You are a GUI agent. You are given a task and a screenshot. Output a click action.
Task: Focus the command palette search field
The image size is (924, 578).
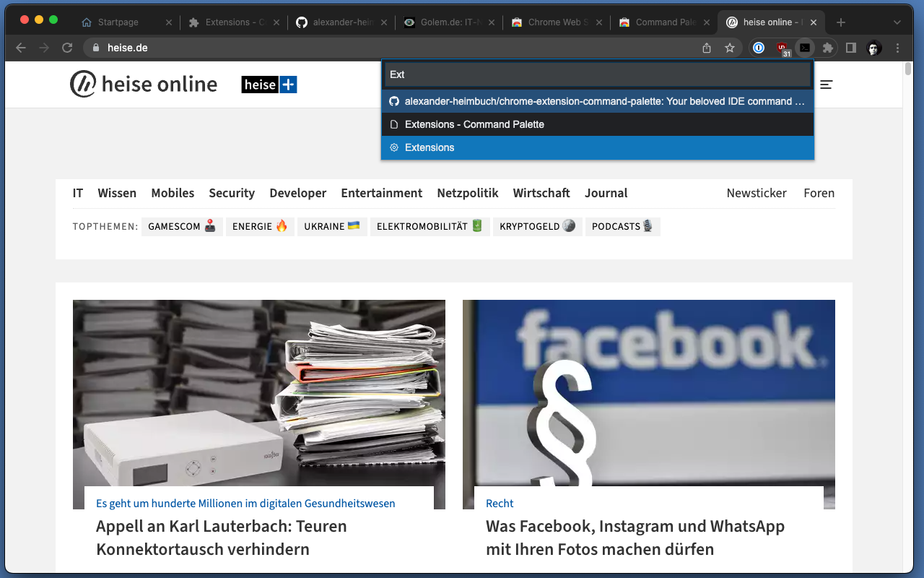[x=598, y=74]
